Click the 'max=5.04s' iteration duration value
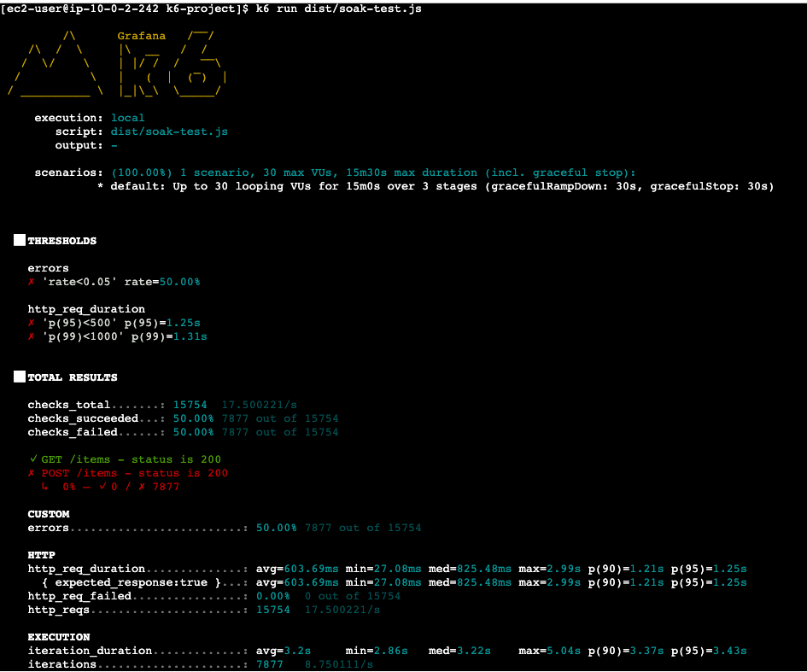This screenshot has width=807, height=672. [x=550, y=651]
